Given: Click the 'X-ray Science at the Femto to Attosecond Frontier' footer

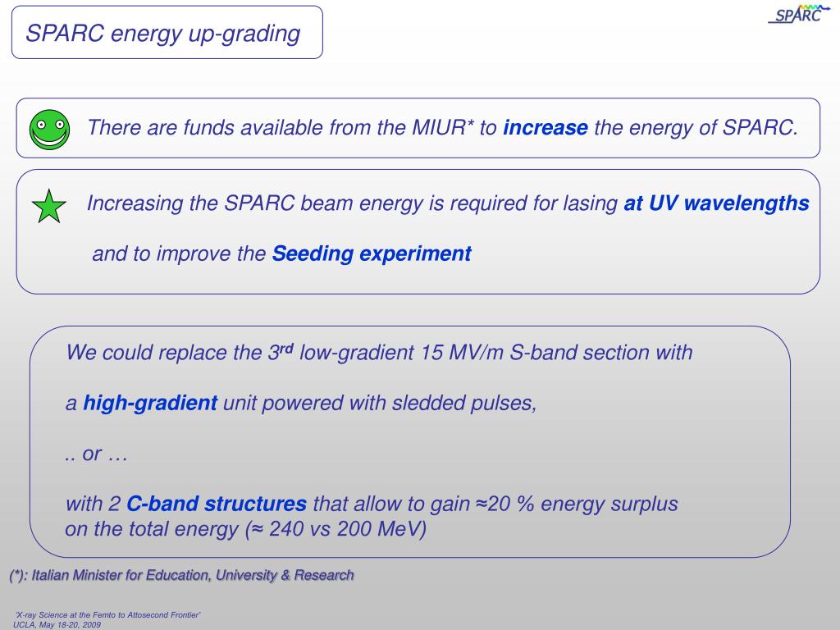Looking at the screenshot, I should click(x=107, y=615).
